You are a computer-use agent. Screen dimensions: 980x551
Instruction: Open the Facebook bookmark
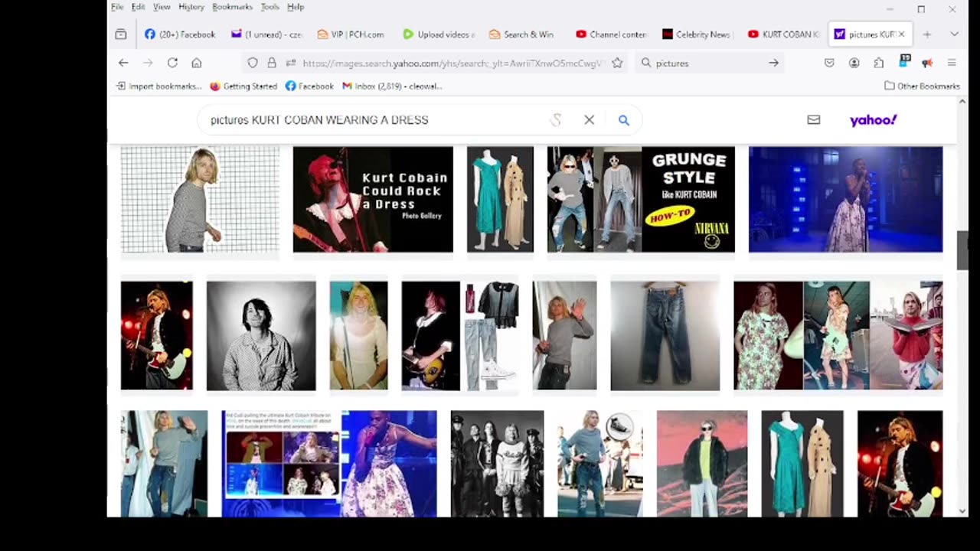point(309,86)
